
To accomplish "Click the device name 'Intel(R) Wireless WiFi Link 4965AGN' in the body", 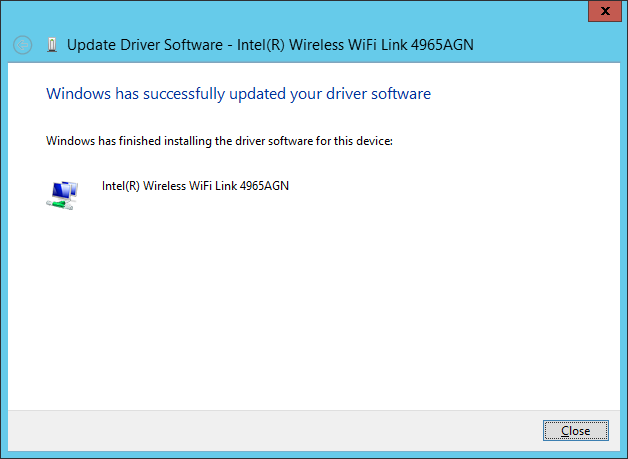I will click(x=195, y=186).
